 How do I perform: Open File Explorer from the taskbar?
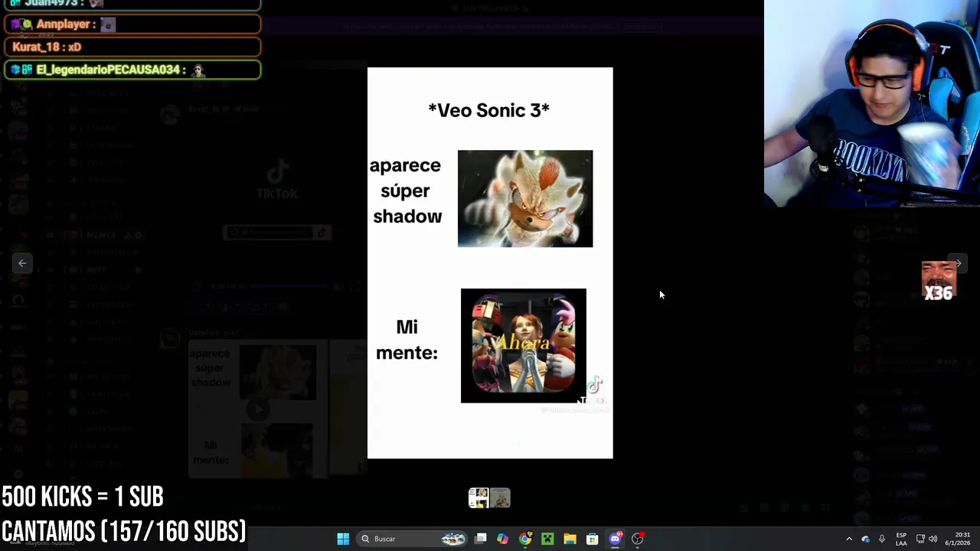coord(570,539)
